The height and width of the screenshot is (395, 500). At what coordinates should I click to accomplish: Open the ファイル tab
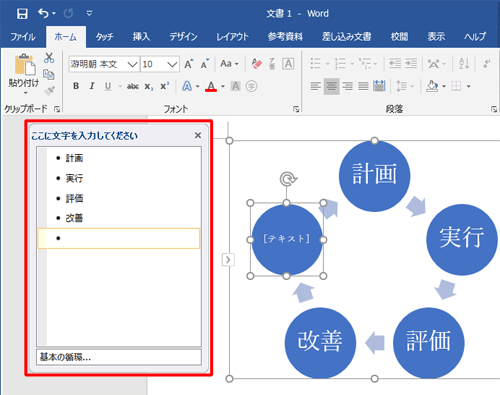tap(23, 37)
